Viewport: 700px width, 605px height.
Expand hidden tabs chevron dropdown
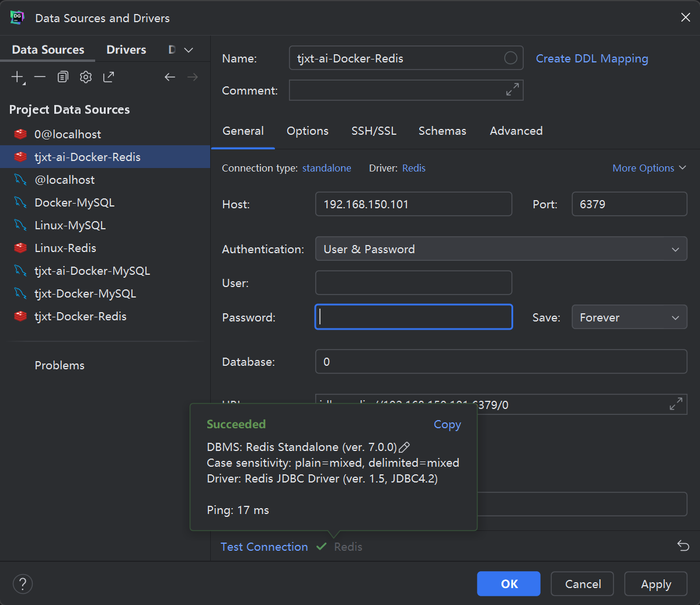pyautogui.click(x=189, y=50)
